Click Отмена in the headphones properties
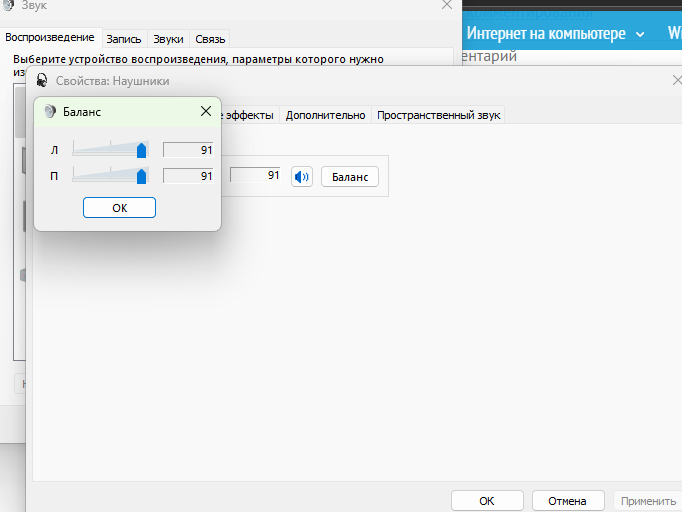 tap(568, 501)
